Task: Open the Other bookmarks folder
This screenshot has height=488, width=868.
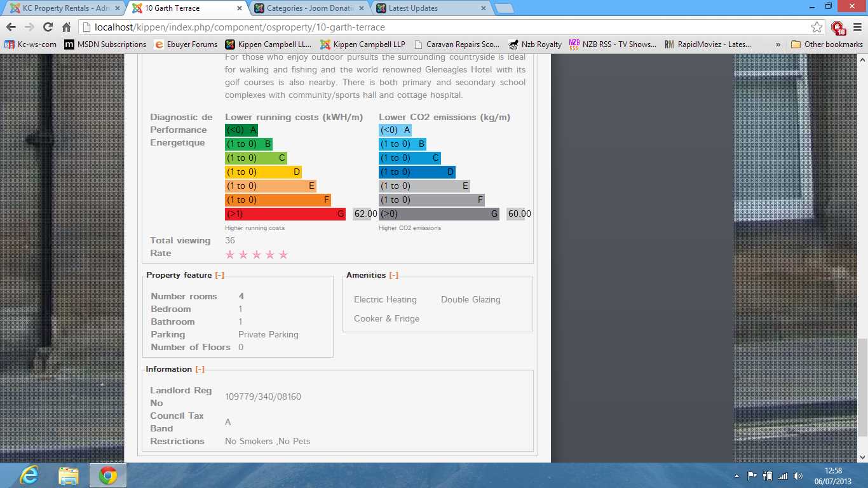Action: click(827, 44)
